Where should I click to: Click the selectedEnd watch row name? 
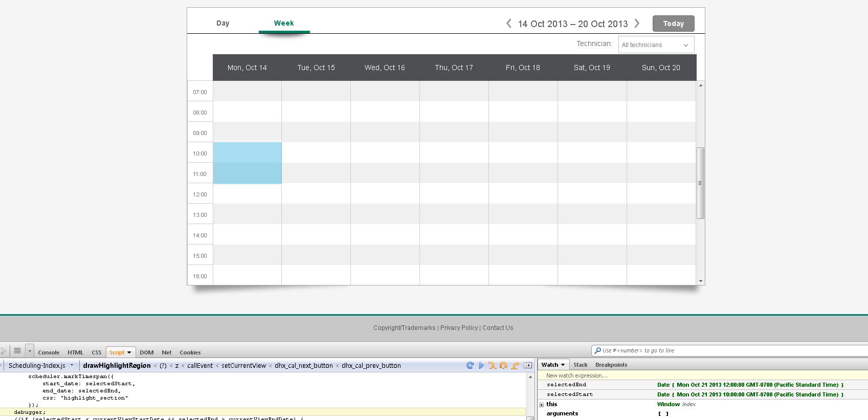coord(566,385)
